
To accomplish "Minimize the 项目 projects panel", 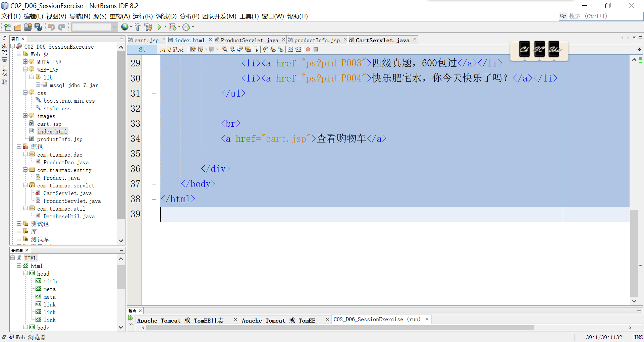I will click(121, 39).
